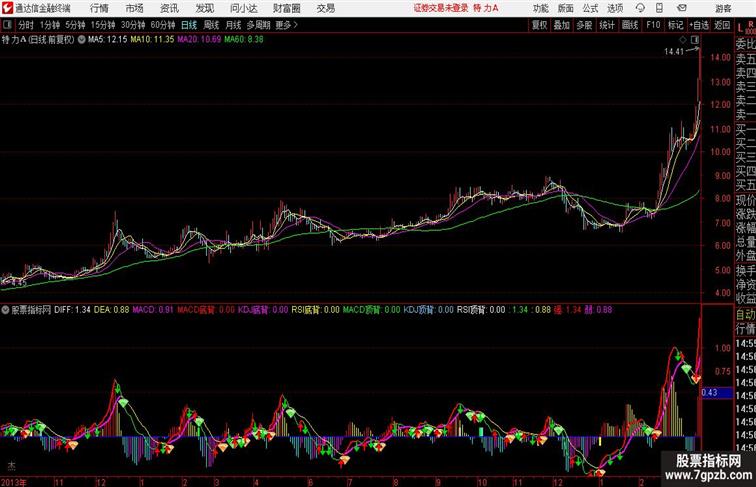This screenshot has width=756, height=487.
Task: Switch to 5分钟 period
Action: tap(75, 25)
